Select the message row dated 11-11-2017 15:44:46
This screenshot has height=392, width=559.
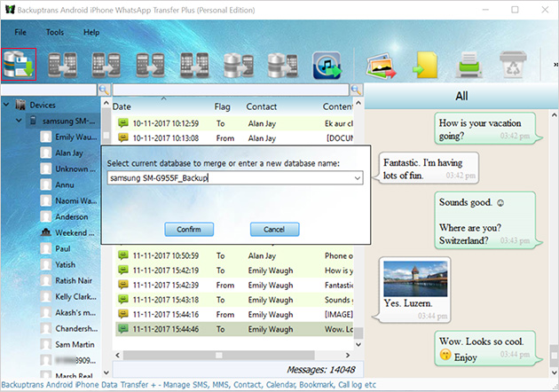(234, 329)
